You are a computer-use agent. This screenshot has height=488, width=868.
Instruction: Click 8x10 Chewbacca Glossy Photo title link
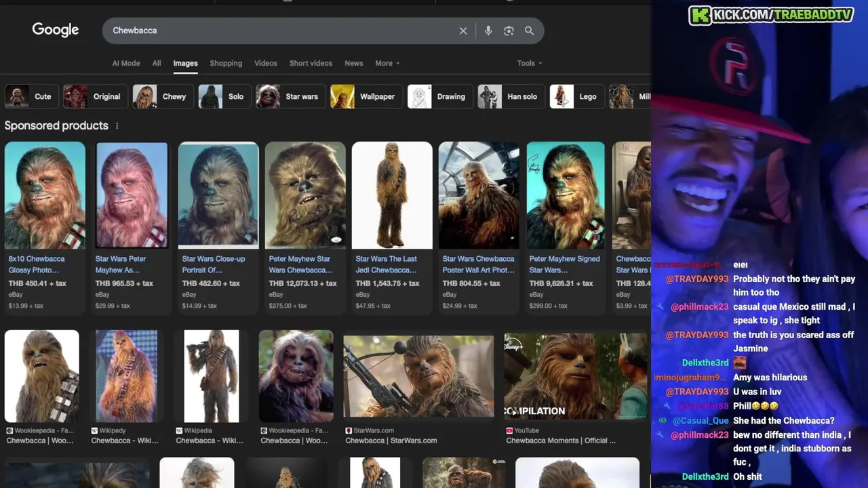[37, 264]
